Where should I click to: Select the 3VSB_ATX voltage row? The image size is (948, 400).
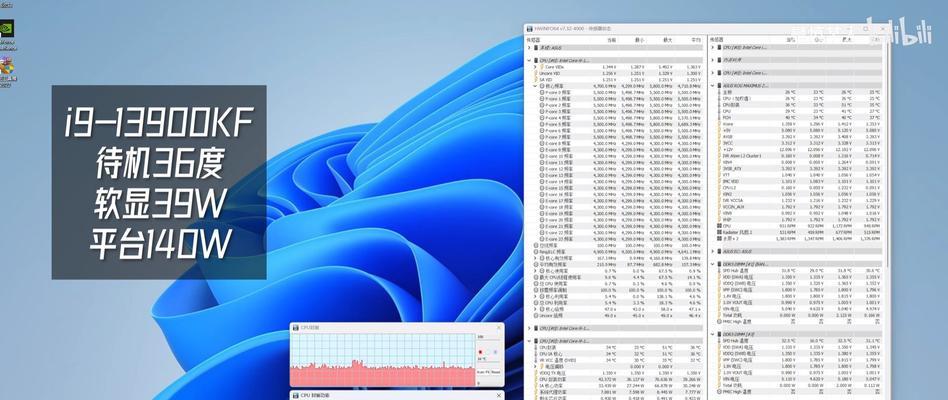pyautogui.click(x=799, y=169)
